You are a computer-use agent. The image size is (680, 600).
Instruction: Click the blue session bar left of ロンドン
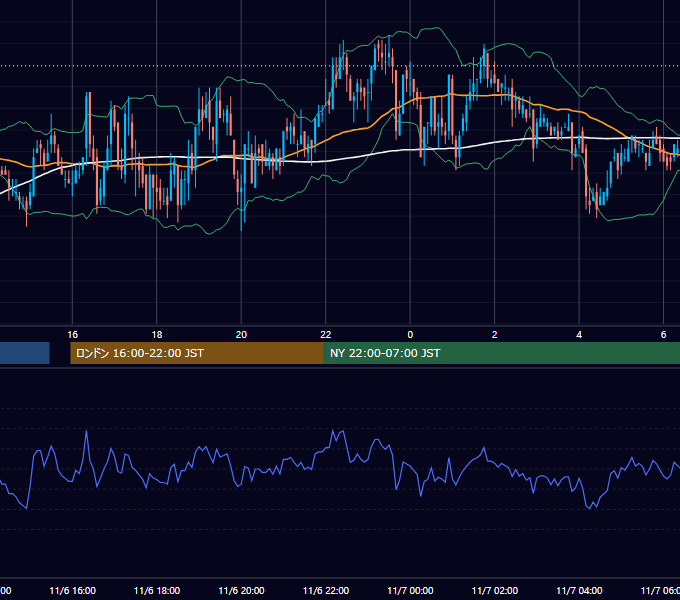[x=24, y=353]
